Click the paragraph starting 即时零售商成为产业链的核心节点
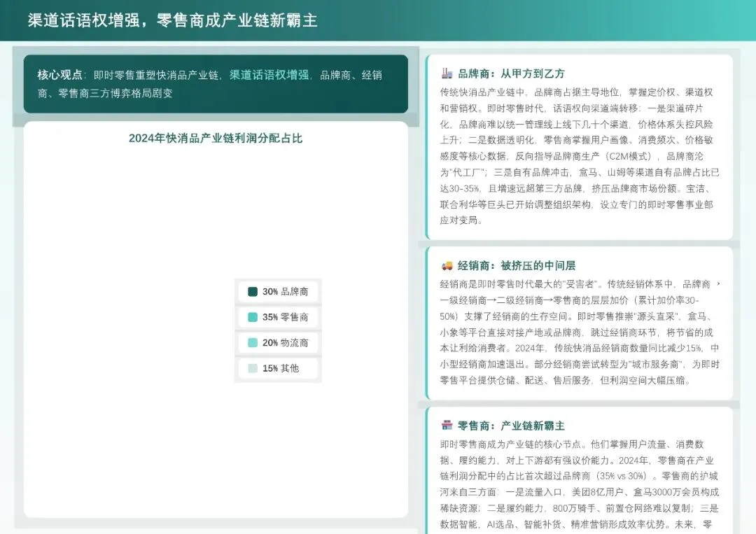This screenshot has height=534, width=756. [579, 484]
